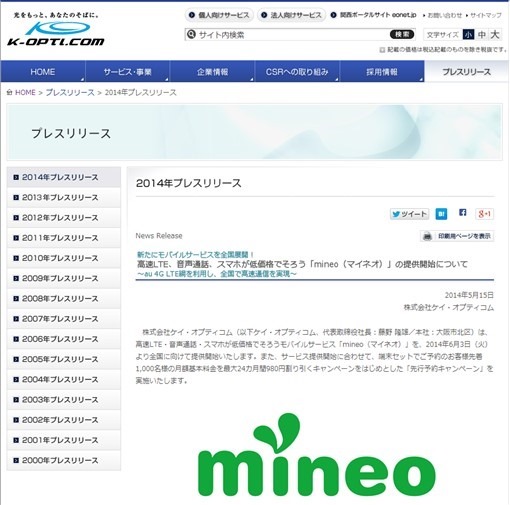This screenshot has width=510, height=505.
Task: Open 2013年プレスリリース in sidebar
Action: click(64, 197)
